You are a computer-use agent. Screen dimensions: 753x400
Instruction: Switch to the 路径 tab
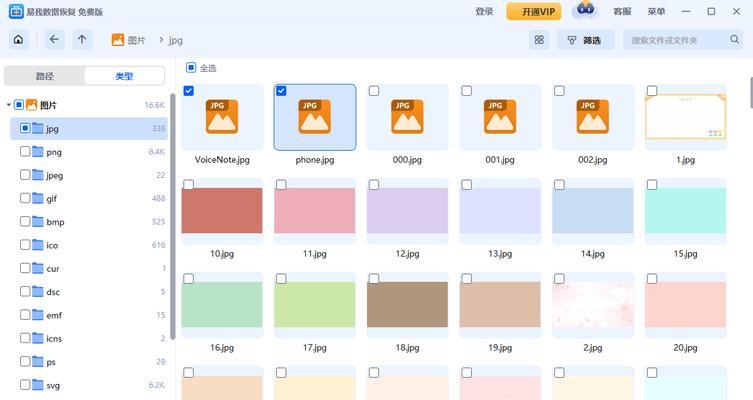click(x=44, y=76)
